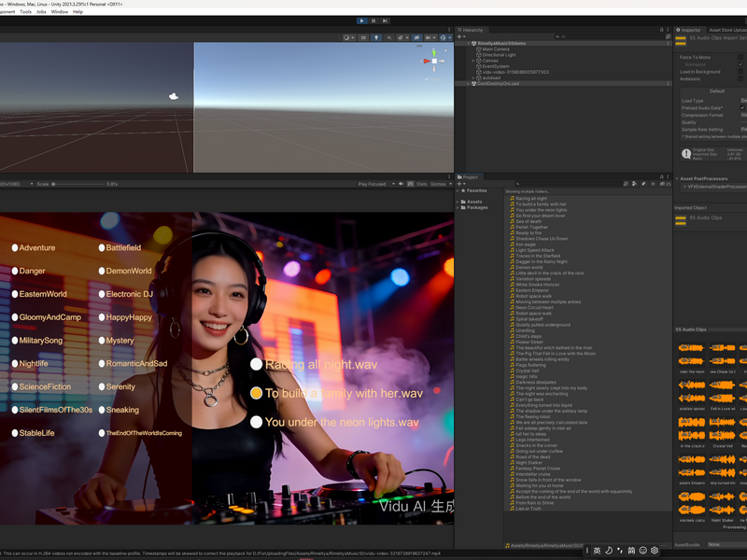The image size is (747, 560).
Task: Toggle scene audio icon in Scene toolbar
Action: pos(388,37)
